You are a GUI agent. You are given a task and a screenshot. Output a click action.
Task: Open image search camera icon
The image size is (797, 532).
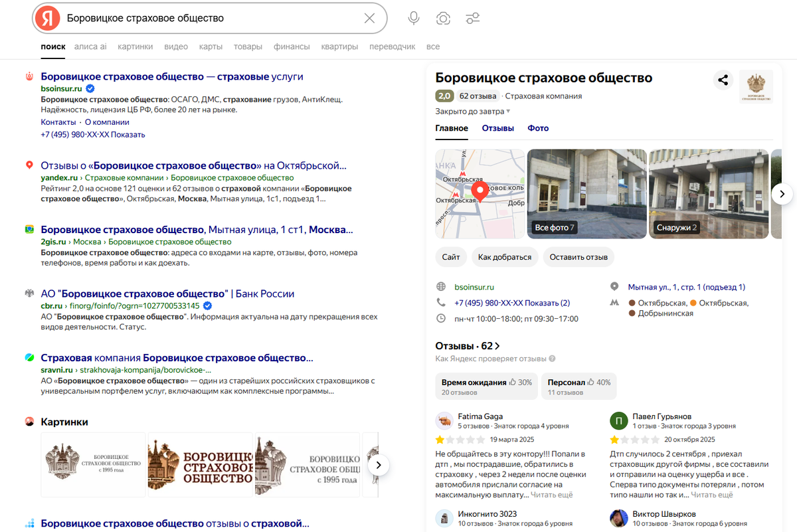pos(444,19)
